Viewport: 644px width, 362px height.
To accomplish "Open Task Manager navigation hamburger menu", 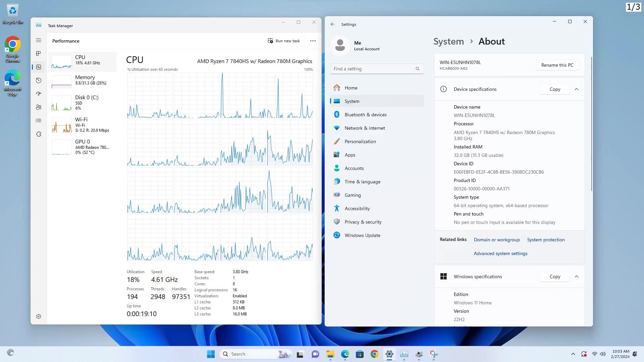I will coord(39,40).
